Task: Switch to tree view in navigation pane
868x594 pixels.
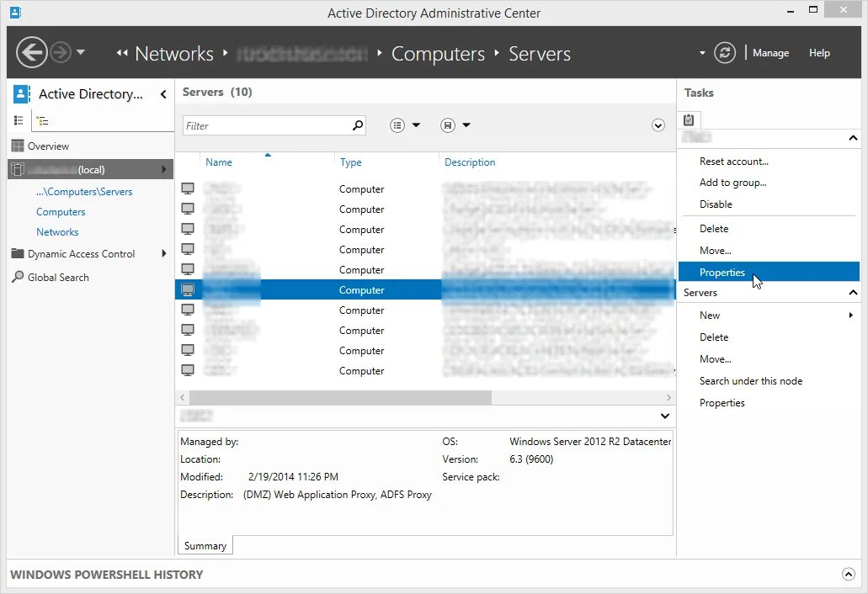Action: point(43,120)
